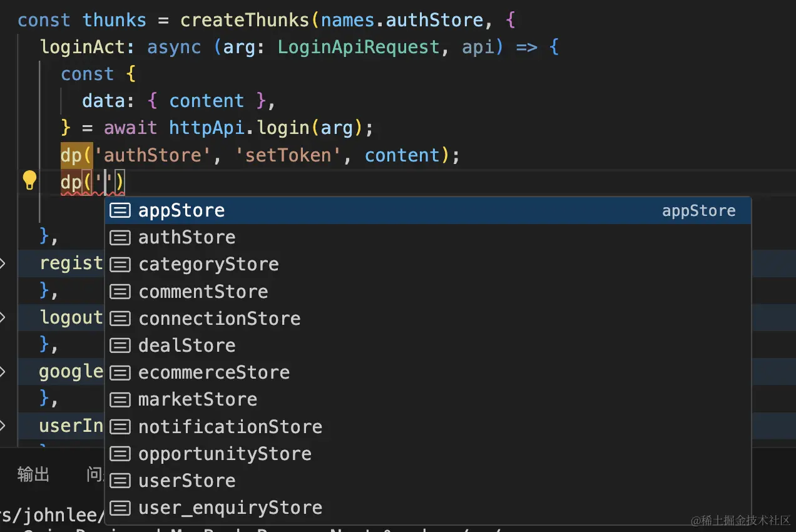
Task: Click the icon beside dealStore suggestion
Action: pos(120,345)
